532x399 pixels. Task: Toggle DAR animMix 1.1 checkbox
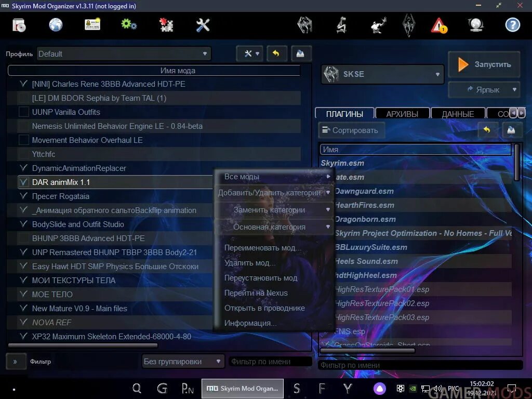tap(23, 182)
